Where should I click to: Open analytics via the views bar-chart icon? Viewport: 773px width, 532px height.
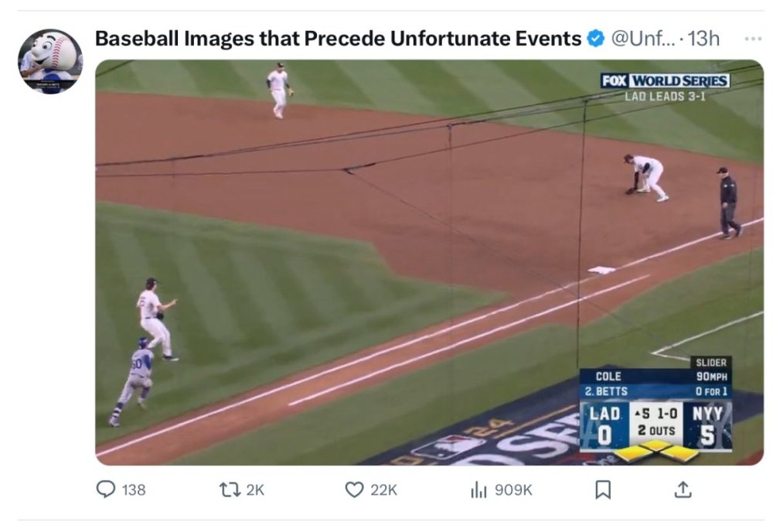tap(479, 489)
